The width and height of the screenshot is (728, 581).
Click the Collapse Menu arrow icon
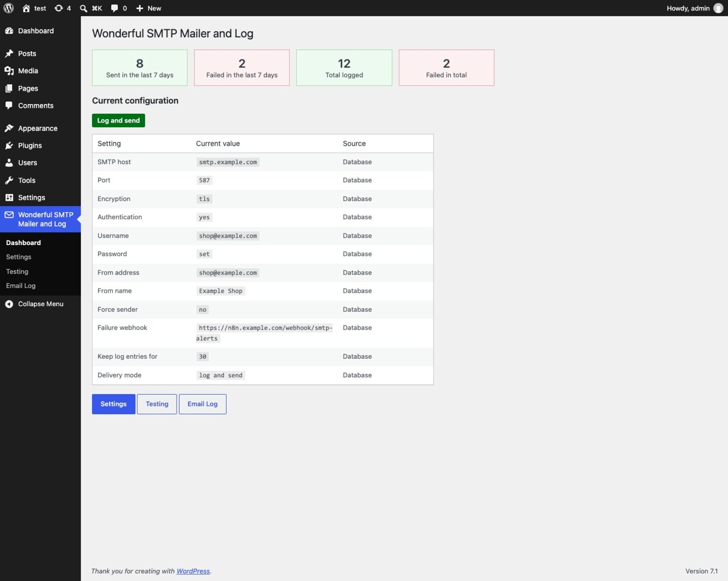[x=9, y=304]
